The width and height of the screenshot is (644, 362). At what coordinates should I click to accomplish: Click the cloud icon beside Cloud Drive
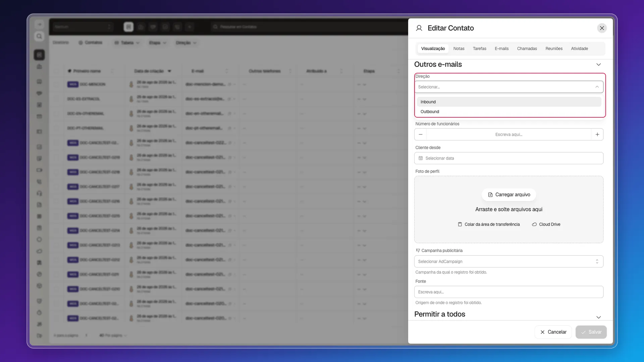pos(534,225)
